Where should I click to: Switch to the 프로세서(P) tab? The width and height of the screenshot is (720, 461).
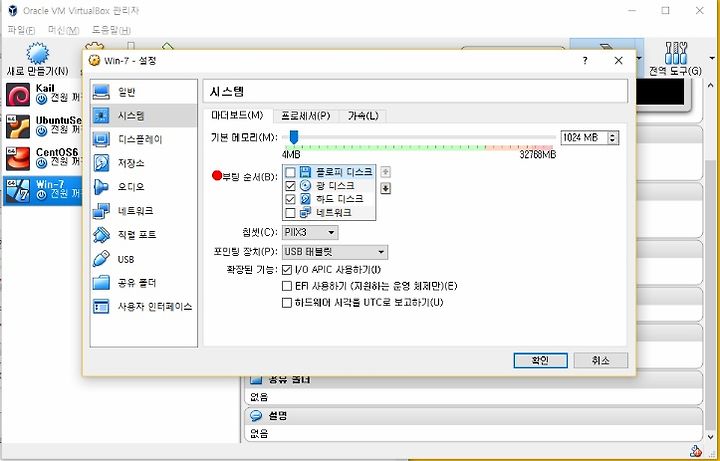coord(306,116)
